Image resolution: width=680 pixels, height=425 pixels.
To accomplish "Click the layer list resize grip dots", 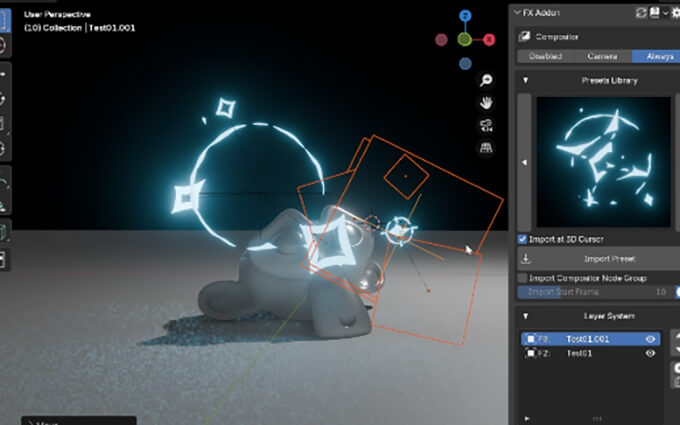I will (597, 418).
